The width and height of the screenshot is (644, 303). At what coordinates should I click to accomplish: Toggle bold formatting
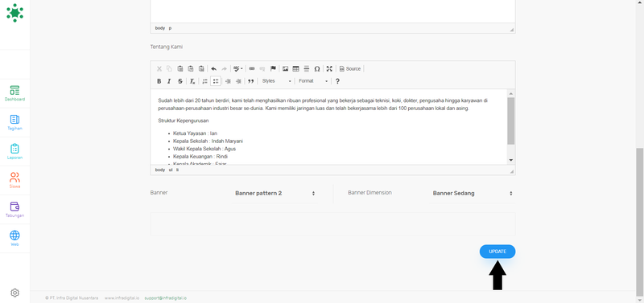159,81
